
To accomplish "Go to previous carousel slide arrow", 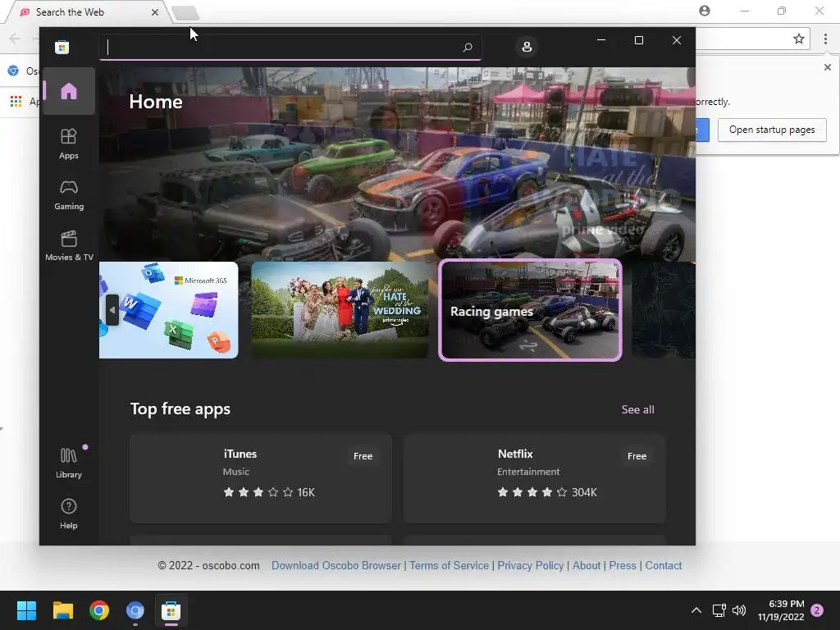I will point(112,309).
